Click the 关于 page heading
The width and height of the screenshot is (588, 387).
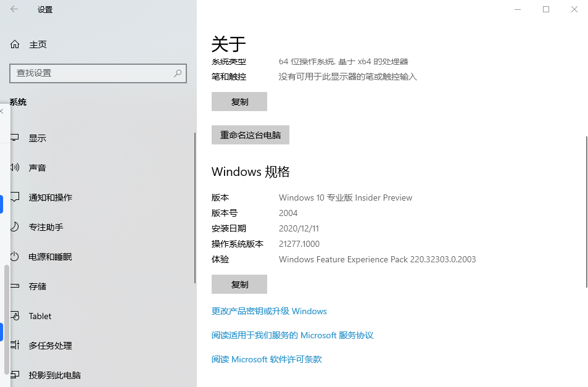(x=228, y=44)
